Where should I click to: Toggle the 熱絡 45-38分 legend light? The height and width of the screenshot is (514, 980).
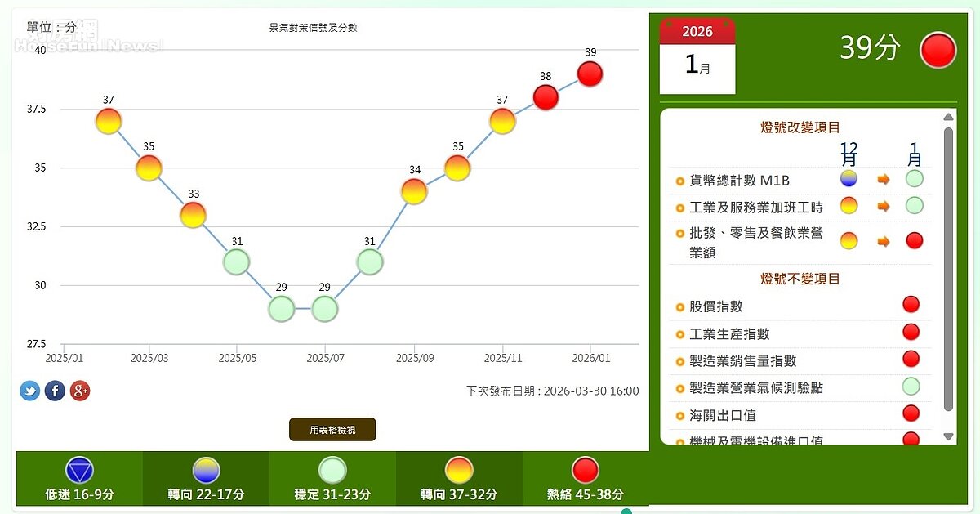click(585, 471)
